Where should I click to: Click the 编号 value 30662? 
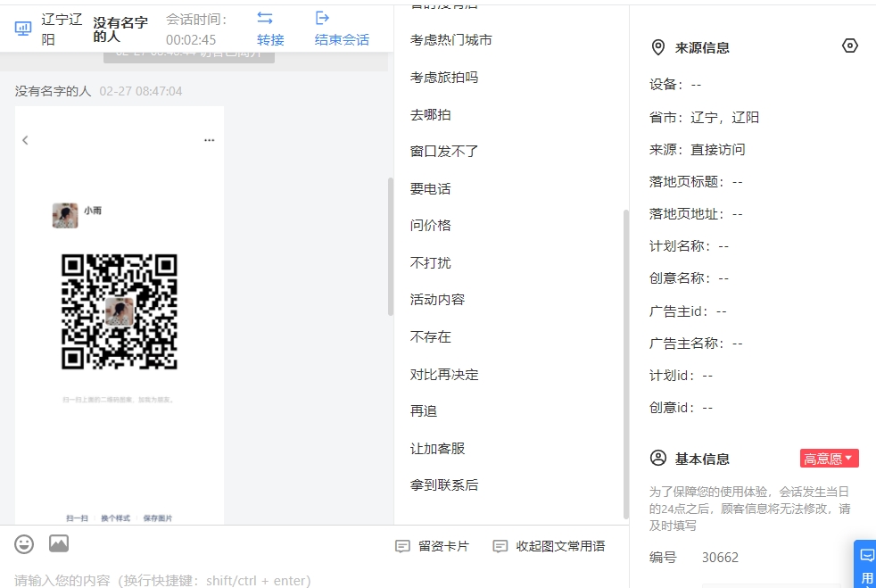tap(720, 558)
